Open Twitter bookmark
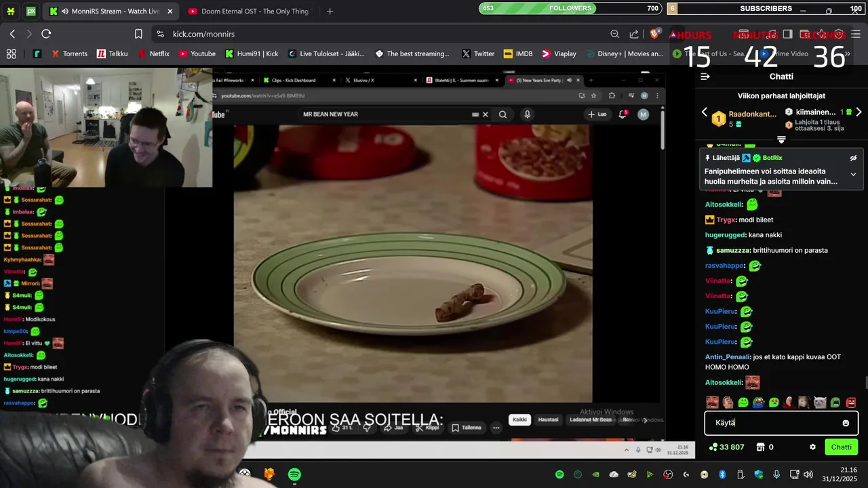The image size is (868, 488). (x=478, y=54)
